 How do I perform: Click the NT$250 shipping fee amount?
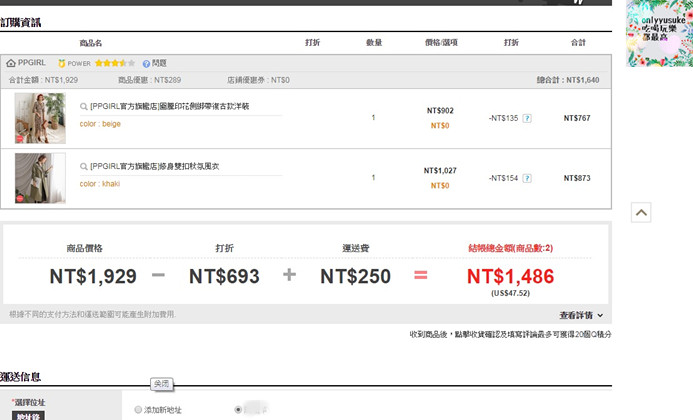355,276
